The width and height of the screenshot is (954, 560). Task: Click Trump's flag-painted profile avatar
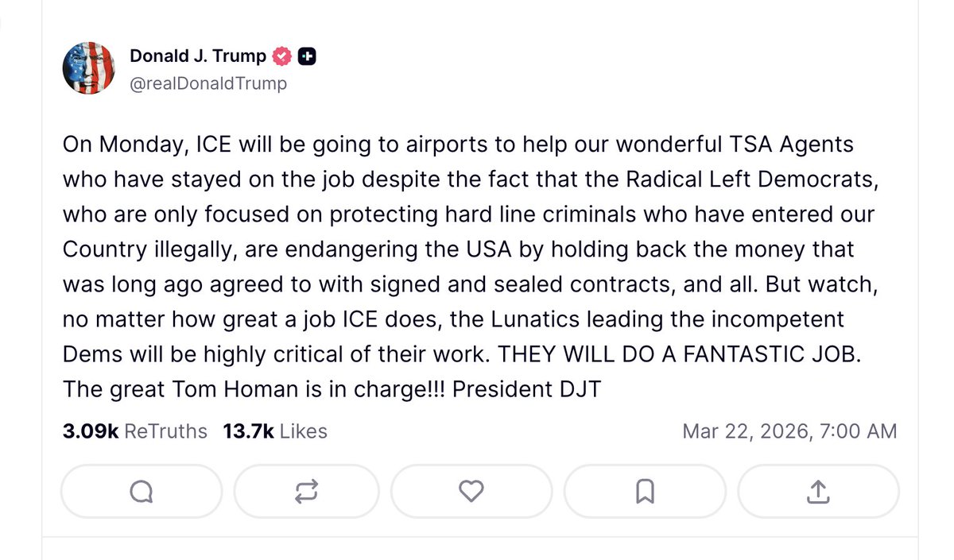pos(89,68)
